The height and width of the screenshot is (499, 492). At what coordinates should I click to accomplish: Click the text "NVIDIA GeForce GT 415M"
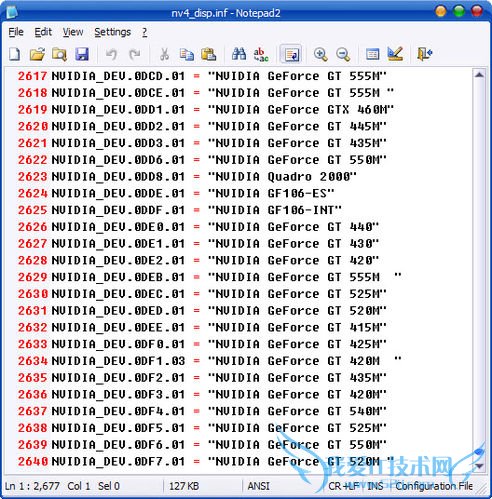click(x=297, y=327)
